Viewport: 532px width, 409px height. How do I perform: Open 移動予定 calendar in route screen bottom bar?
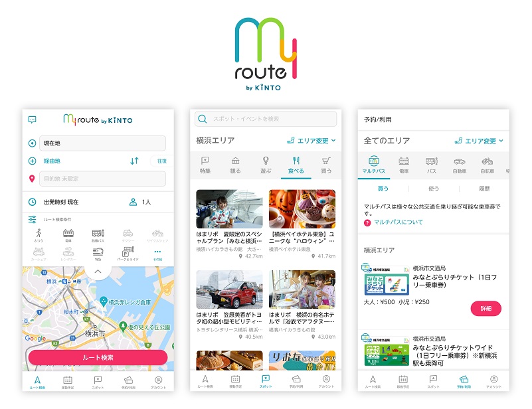pos(68,382)
